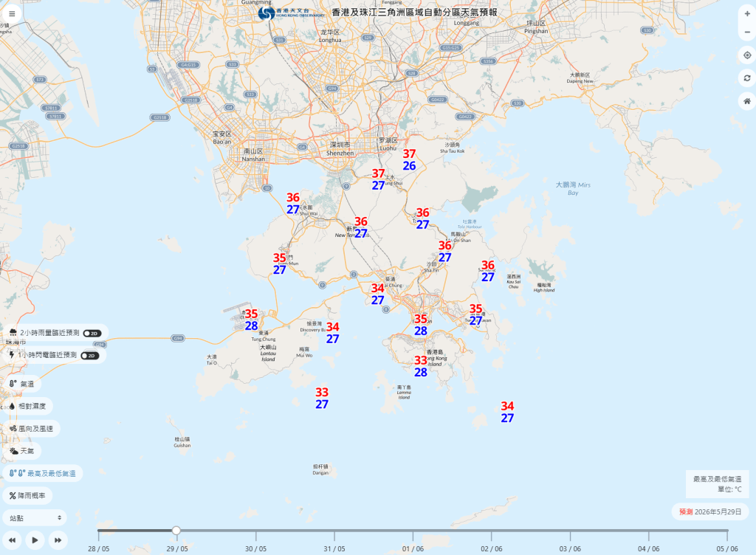This screenshot has width=756, height=555.
Task: Click the 1小時閃電臨近預測 label
Action: click(47, 355)
